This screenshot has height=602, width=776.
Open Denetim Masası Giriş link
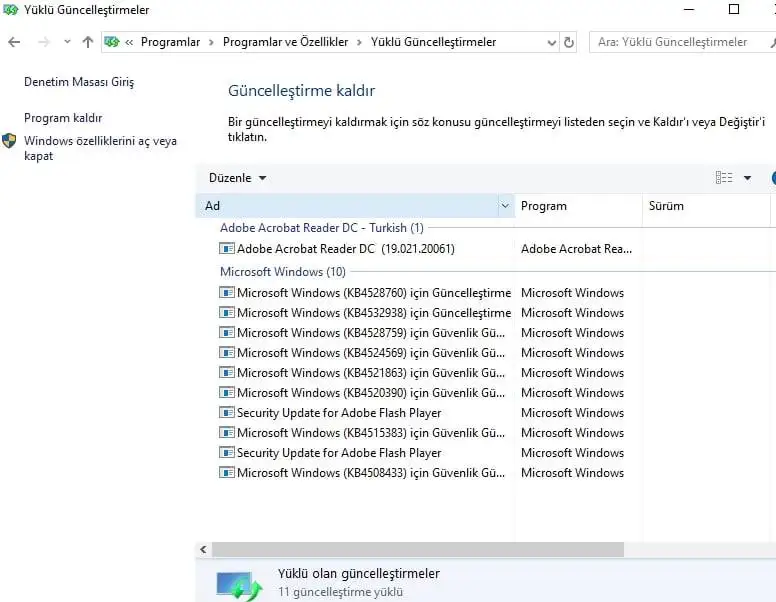click(x=79, y=82)
